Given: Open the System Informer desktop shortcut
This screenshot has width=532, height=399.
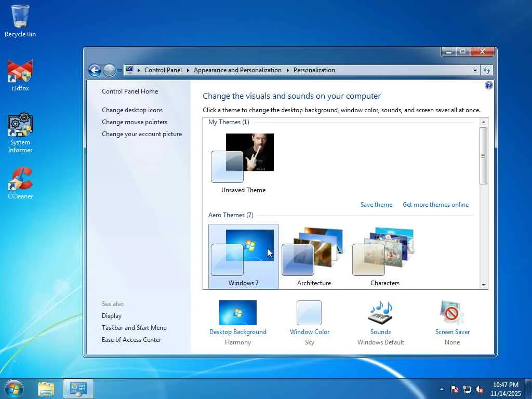Looking at the screenshot, I should point(20,132).
